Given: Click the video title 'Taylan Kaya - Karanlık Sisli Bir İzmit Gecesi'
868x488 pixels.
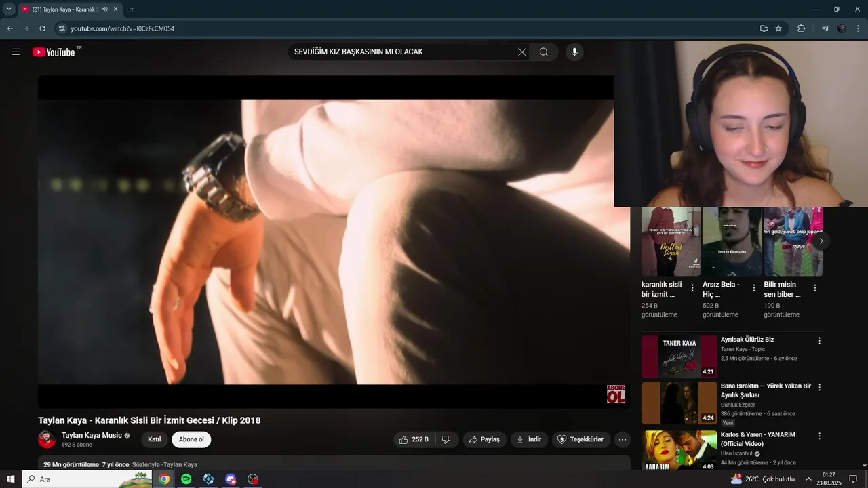Looking at the screenshot, I should pyautogui.click(x=149, y=420).
